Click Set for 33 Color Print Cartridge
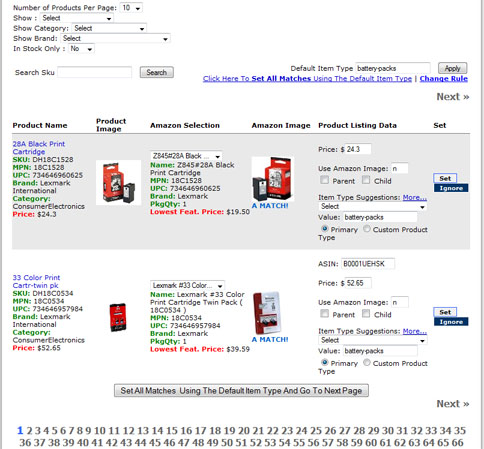This screenshot has width=484, height=449. (445, 312)
